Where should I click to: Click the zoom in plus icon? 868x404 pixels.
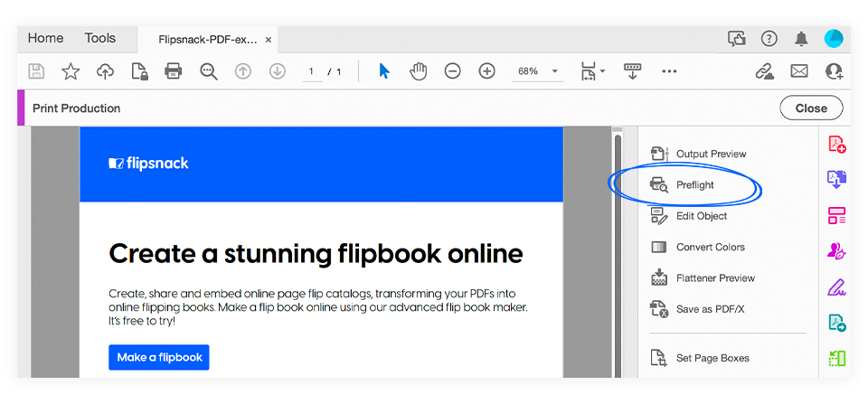point(486,70)
